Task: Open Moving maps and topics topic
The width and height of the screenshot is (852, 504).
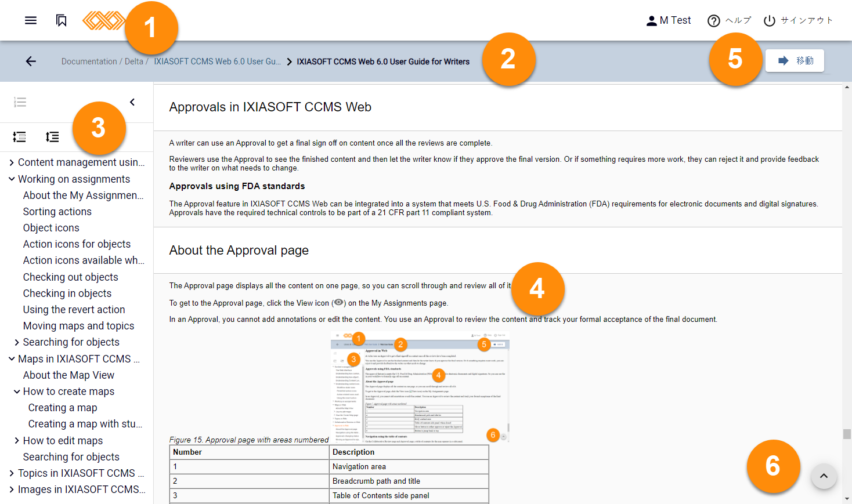Action: (79, 326)
